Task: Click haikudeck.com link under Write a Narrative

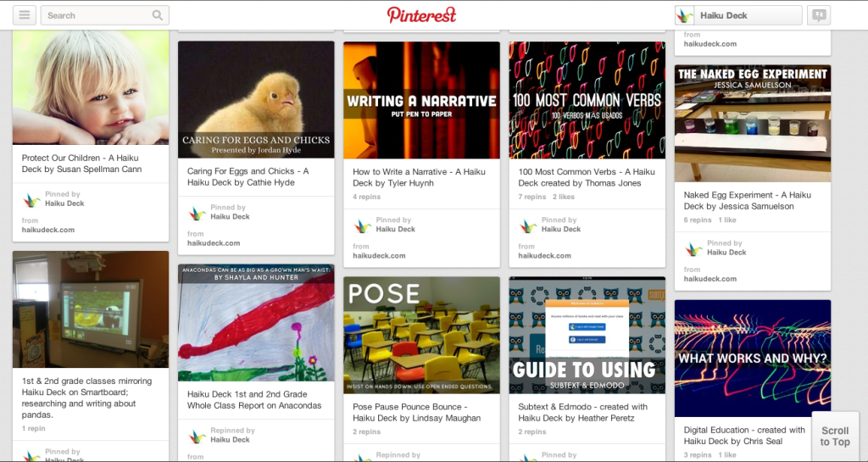Action: [379, 256]
